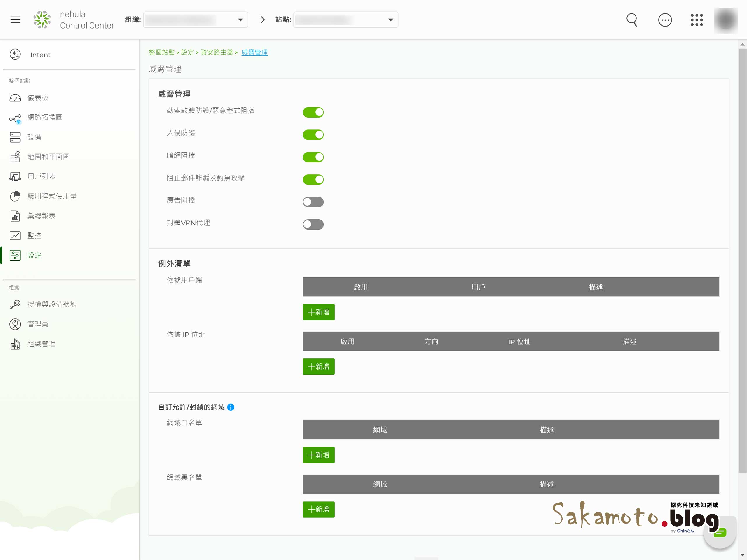Viewport: 747px width, 560px height.
Task: Open the chat bubble help icon
Action: (x=665, y=20)
